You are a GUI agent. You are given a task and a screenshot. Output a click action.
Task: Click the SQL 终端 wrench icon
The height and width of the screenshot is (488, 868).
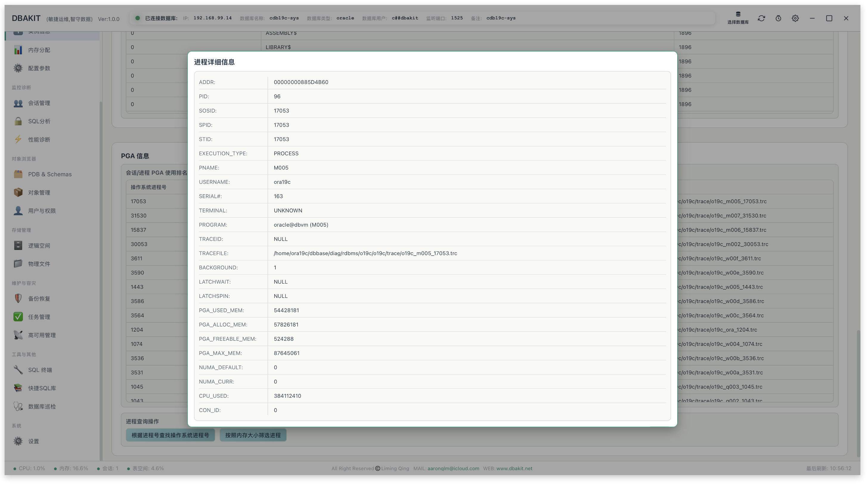[x=18, y=370]
